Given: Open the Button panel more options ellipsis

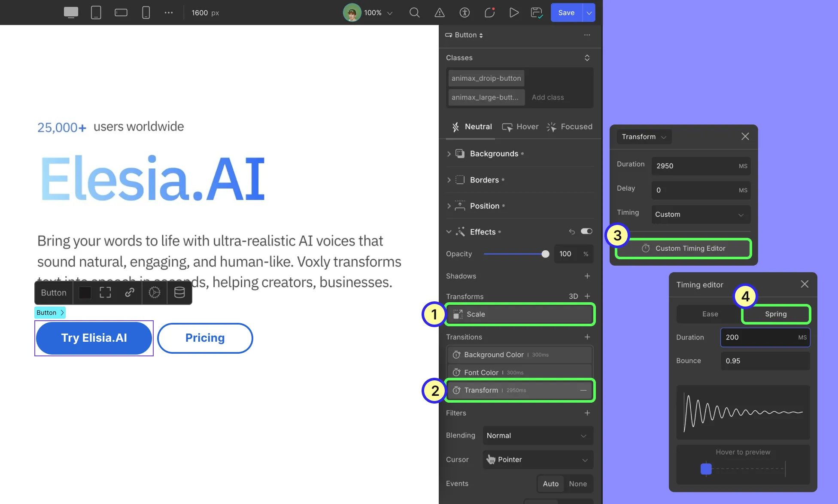Looking at the screenshot, I should tap(587, 35).
